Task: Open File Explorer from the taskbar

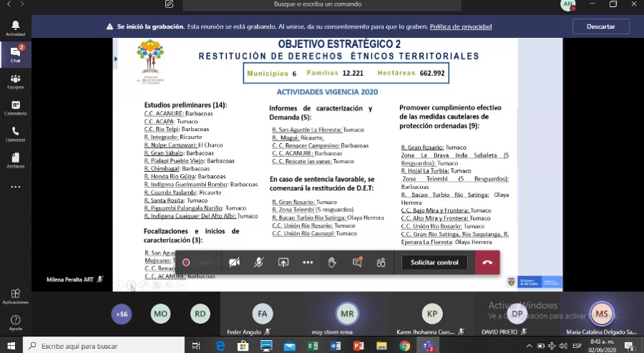Action: coord(381,346)
